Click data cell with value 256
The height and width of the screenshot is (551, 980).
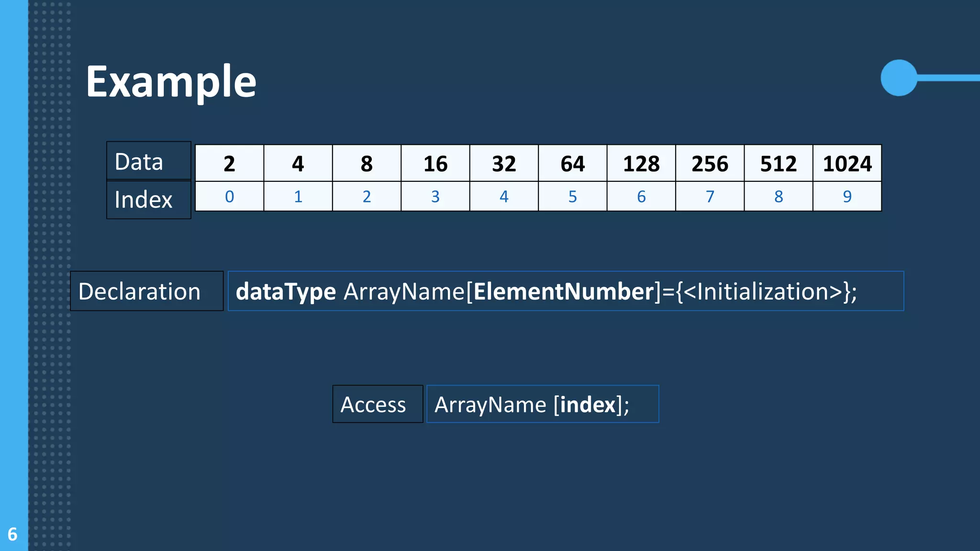click(710, 164)
